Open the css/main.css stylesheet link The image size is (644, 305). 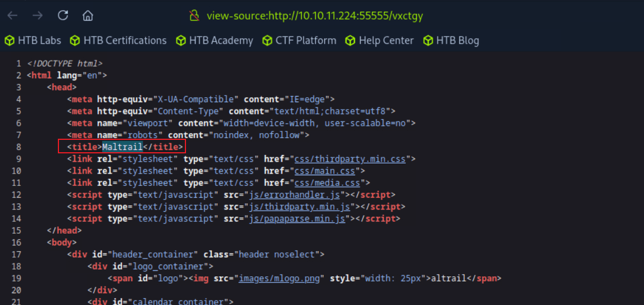click(326, 171)
